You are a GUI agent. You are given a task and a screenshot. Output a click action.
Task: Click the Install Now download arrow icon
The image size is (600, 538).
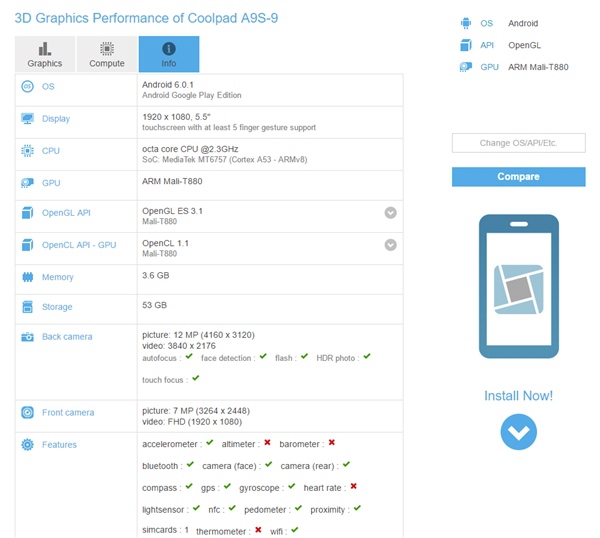(518, 432)
